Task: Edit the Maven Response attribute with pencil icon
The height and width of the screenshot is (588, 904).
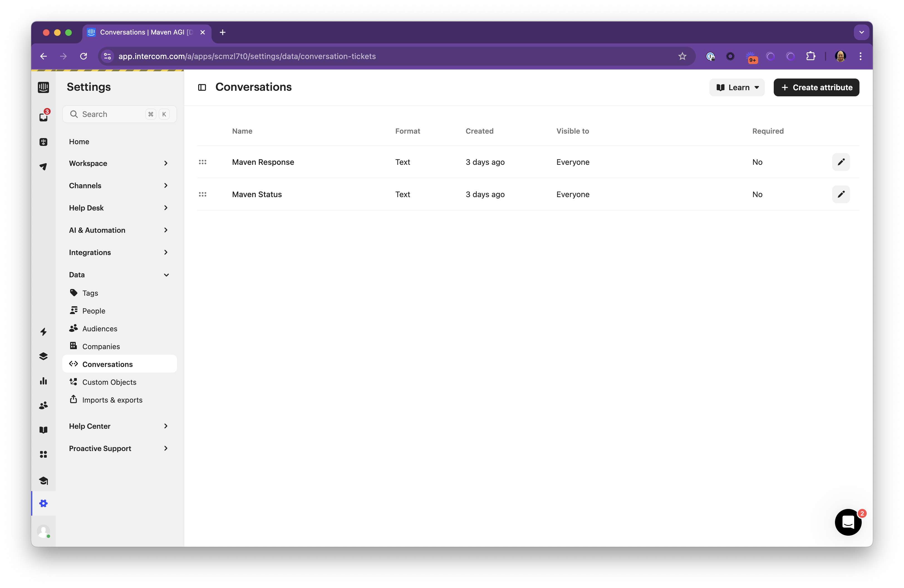Action: click(x=841, y=162)
